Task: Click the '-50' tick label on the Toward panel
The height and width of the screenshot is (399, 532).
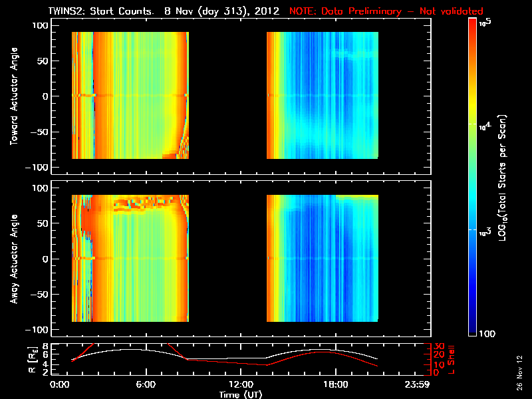Action: point(39,132)
